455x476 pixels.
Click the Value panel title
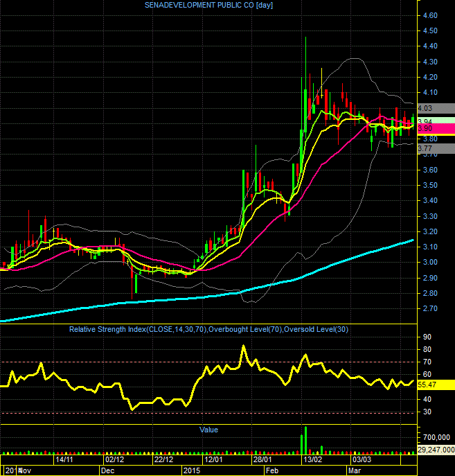(x=208, y=430)
